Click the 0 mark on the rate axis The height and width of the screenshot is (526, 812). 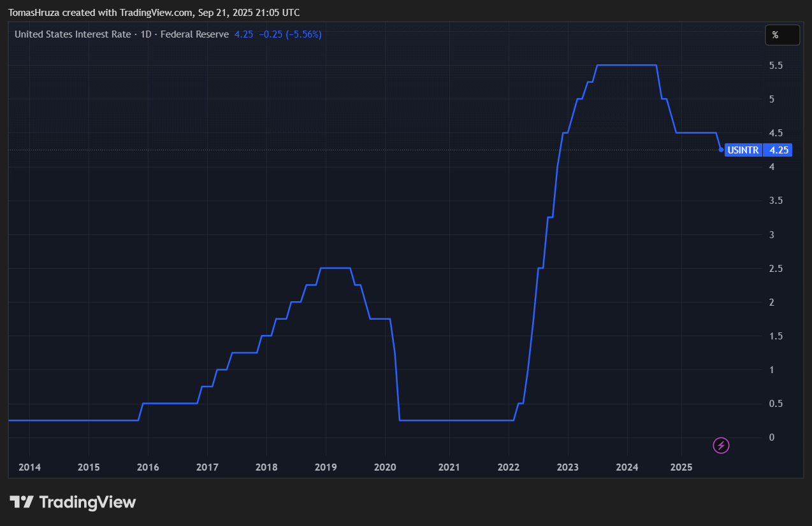click(x=771, y=437)
